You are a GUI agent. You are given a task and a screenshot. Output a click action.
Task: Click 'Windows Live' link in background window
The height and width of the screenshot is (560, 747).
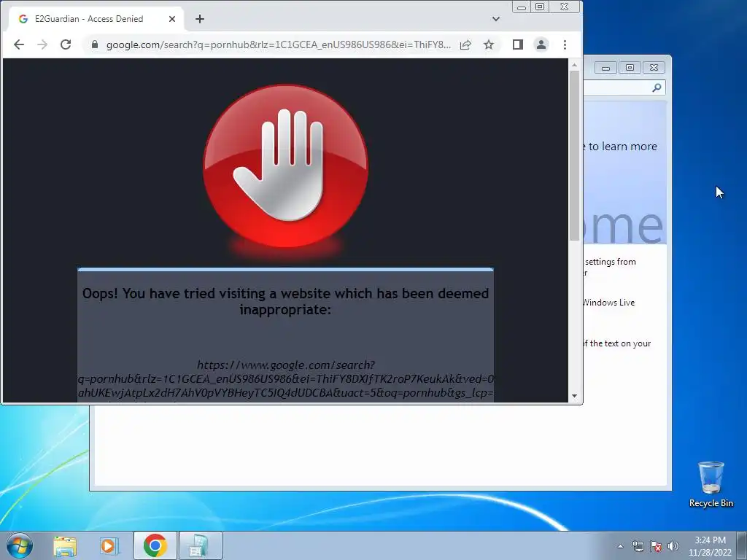coord(609,303)
